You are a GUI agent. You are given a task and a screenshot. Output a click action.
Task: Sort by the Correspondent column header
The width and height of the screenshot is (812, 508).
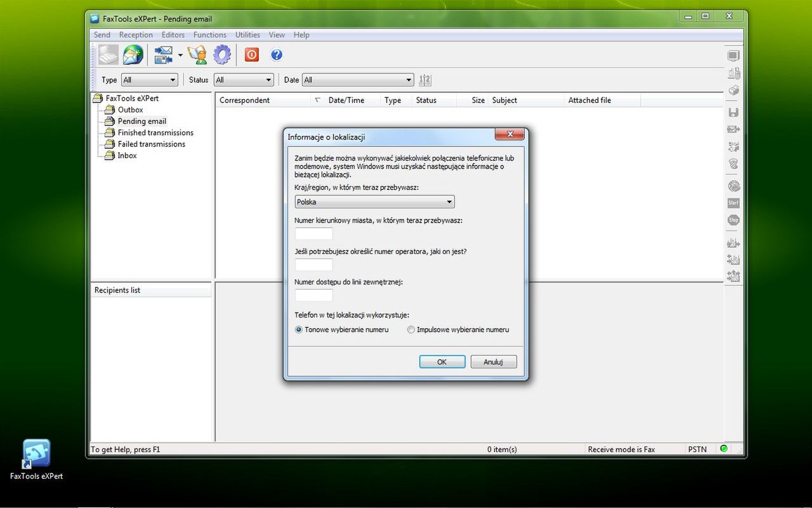[263, 100]
